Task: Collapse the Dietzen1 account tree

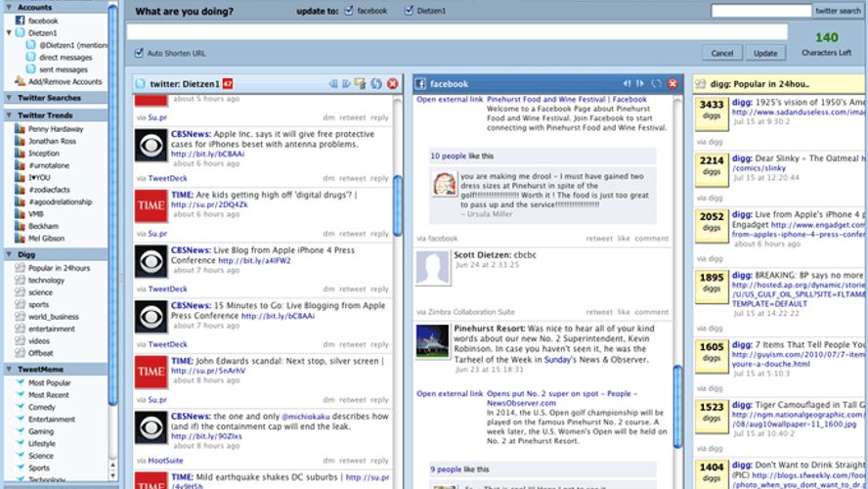Action: click(9, 32)
